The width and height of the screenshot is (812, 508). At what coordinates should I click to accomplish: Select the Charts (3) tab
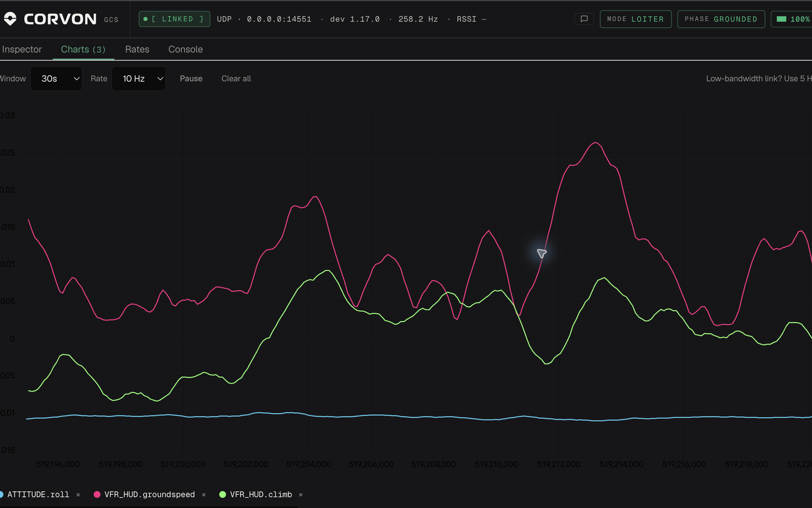83,49
